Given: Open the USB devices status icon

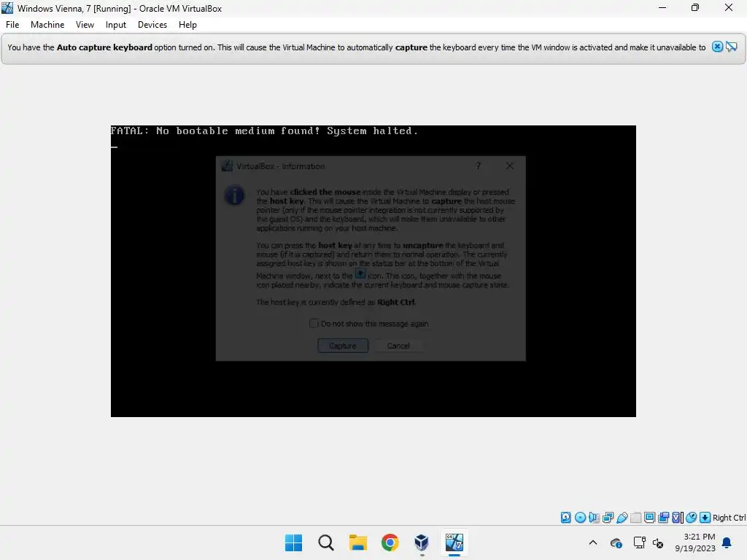Looking at the screenshot, I should [622, 518].
